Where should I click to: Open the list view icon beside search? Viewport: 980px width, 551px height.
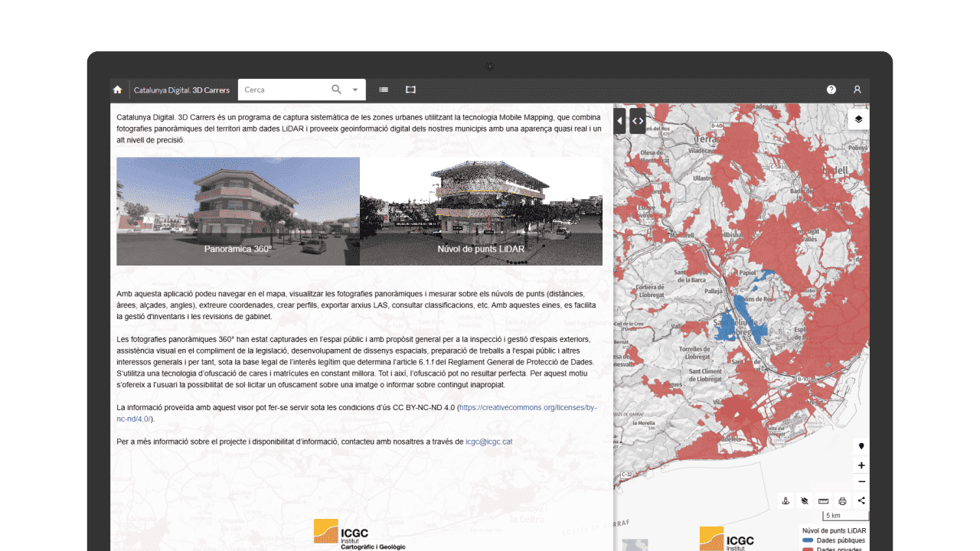(x=384, y=90)
